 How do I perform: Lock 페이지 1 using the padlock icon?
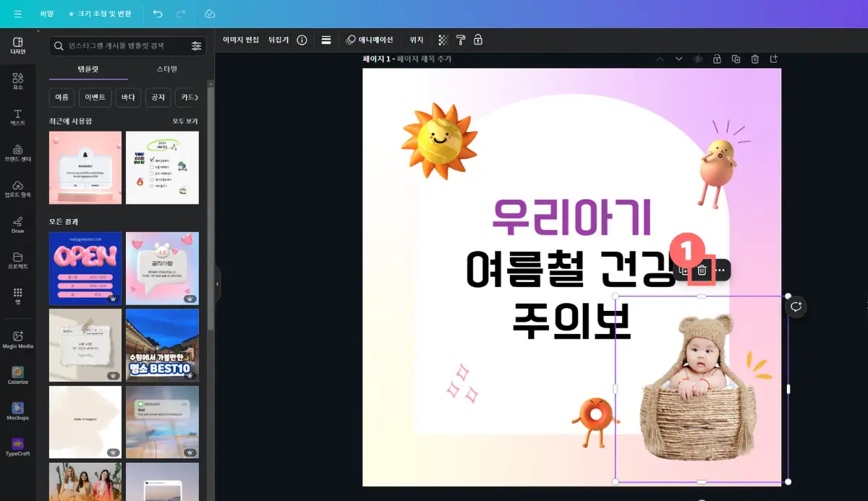pos(717,59)
